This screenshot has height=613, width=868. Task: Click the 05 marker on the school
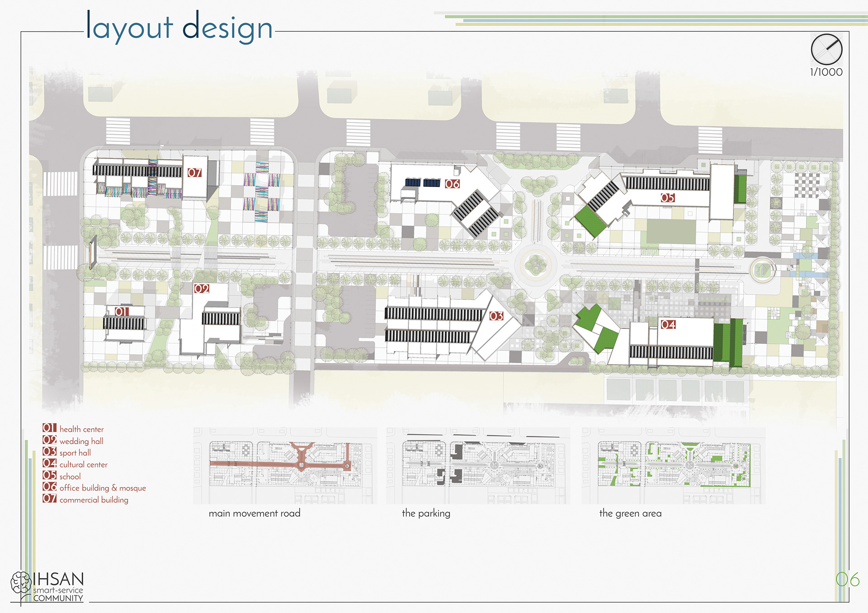[x=667, y=198]
